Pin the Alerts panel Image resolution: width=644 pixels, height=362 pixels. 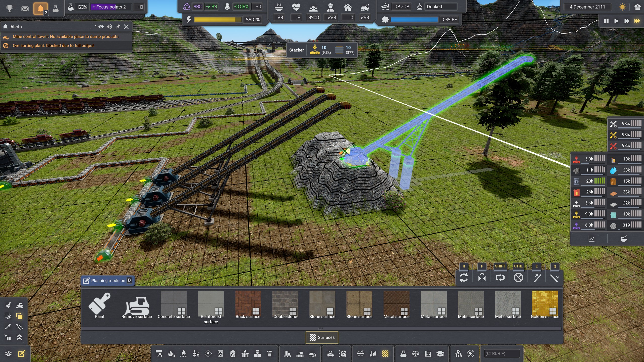tap(118, 27)
